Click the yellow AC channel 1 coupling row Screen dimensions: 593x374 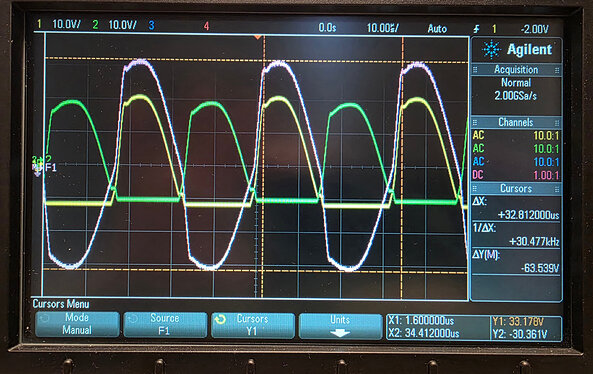point(516,135)
